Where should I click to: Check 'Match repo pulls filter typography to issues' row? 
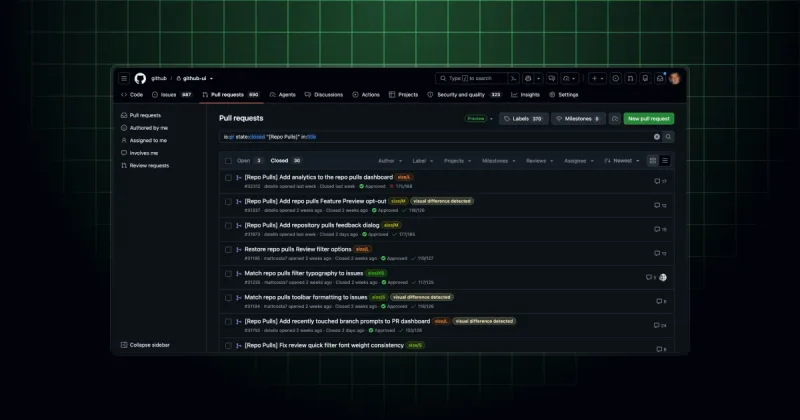(228, 274)
